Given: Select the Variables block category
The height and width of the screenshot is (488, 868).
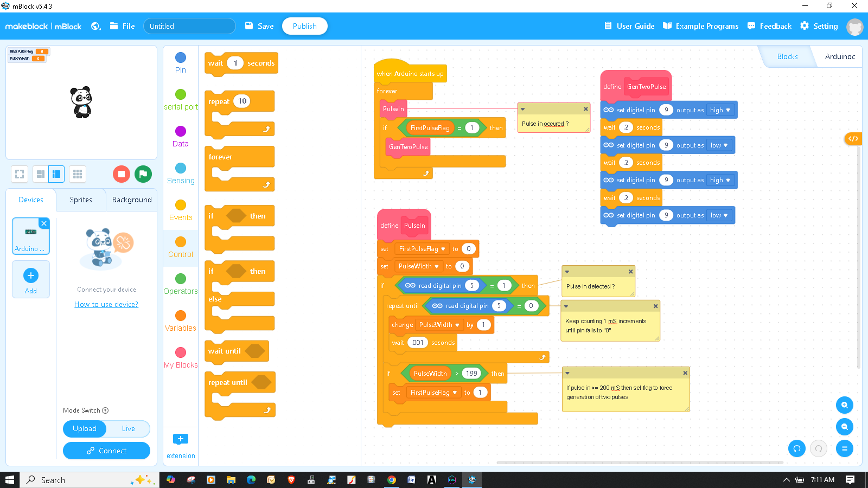Looking at the screenshot, I should point(181,321).
